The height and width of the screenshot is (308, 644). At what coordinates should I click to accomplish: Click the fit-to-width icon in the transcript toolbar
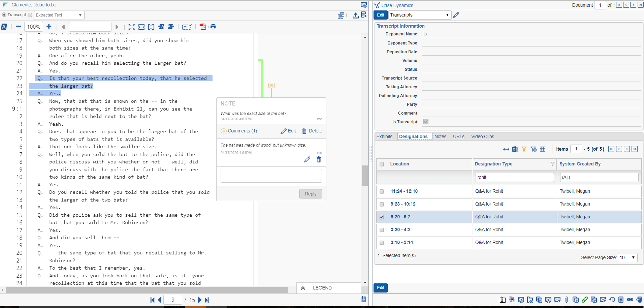pyautogui.click(x=141, y=27)
